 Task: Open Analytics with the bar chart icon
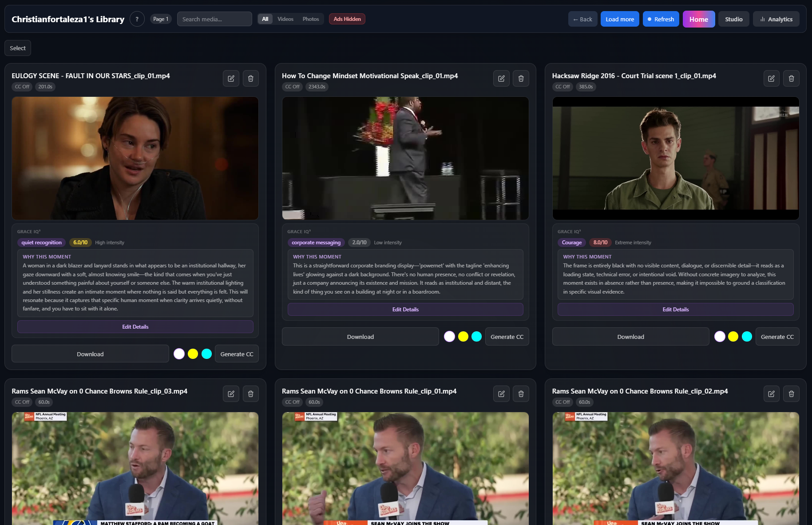[776, 19]
